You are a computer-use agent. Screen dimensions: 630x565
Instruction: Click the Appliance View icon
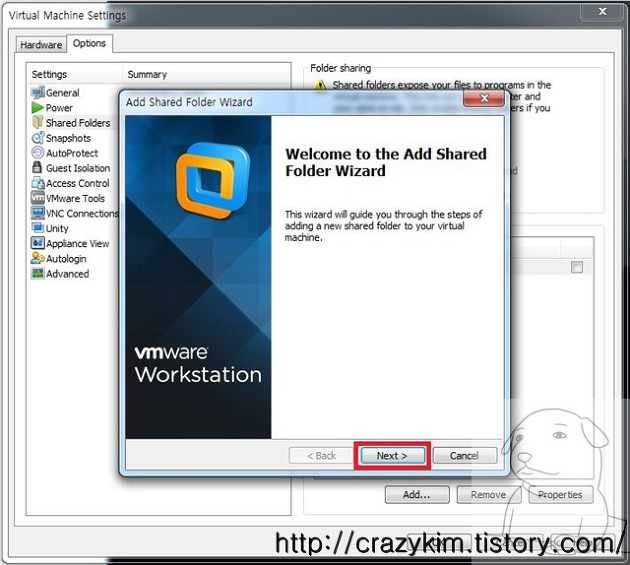pos(37,243)
